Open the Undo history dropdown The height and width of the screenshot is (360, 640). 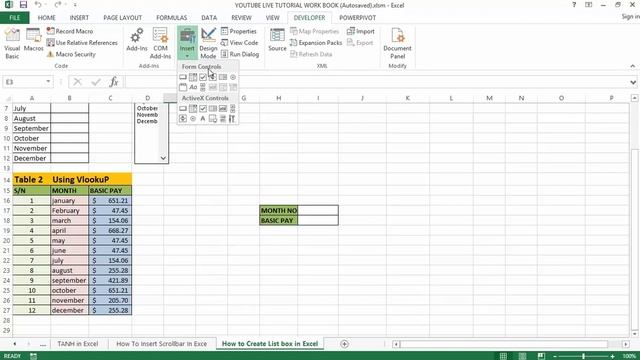(45, 5)
